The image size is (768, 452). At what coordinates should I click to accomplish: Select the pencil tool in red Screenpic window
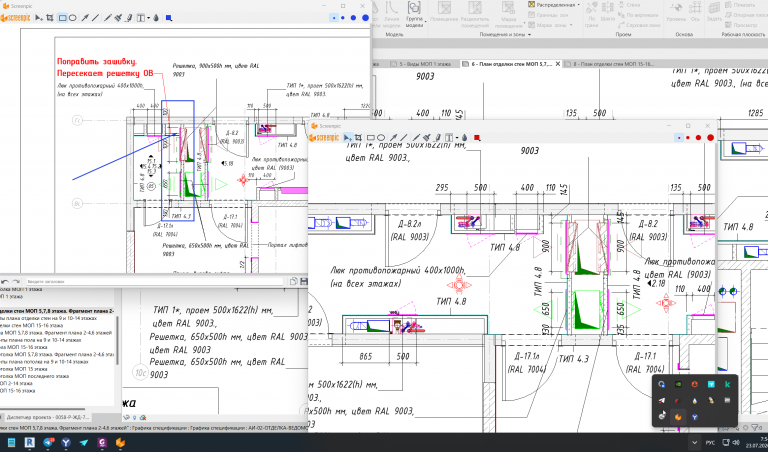coord(416,138)
